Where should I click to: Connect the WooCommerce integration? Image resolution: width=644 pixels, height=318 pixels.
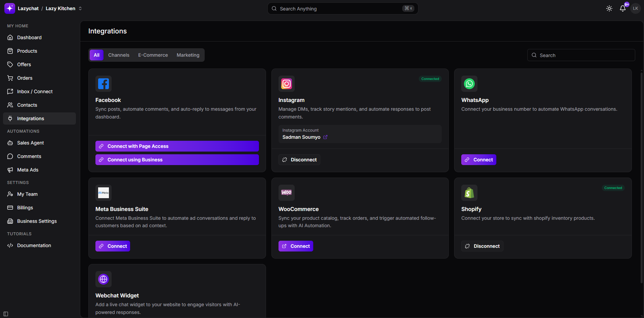(x=296, y=246)
